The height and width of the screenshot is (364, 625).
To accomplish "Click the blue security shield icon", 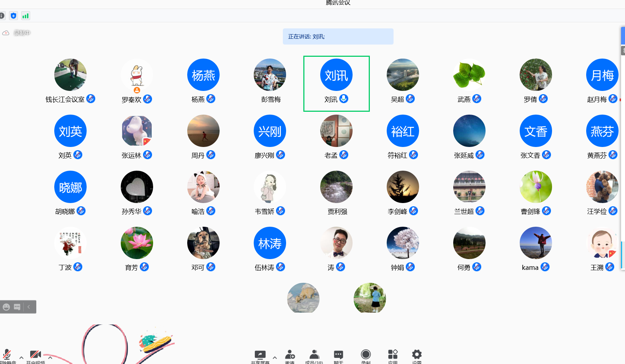I will coord(13,16).
